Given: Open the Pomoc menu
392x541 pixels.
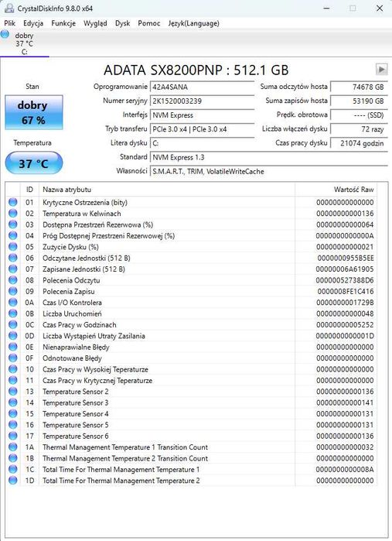Looking at the screenshot, I should point(149,23).
